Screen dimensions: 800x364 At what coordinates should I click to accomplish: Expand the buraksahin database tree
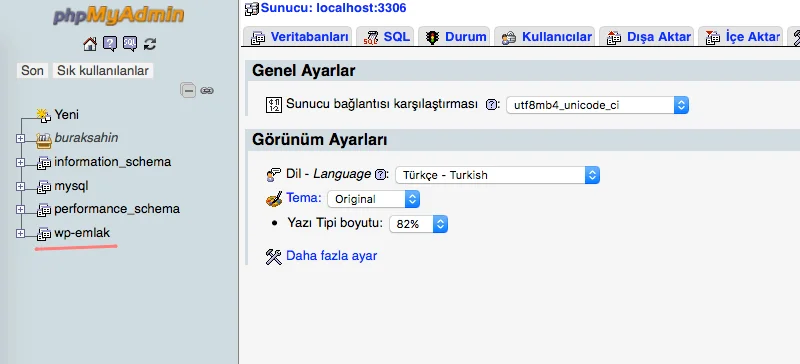pyautogui.click(x=20, y=138)
